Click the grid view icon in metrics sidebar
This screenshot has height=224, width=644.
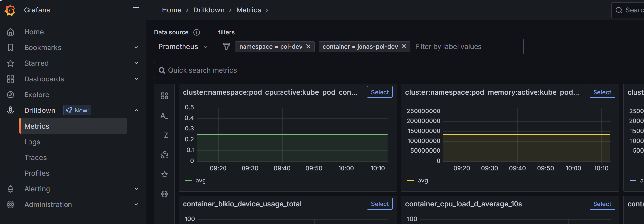pos(165,96)
